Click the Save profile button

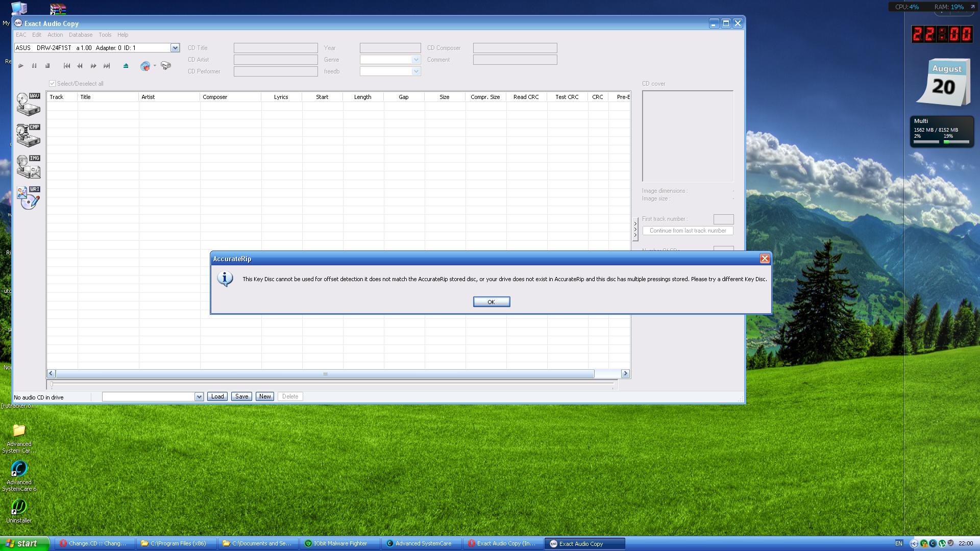(241, 396)
